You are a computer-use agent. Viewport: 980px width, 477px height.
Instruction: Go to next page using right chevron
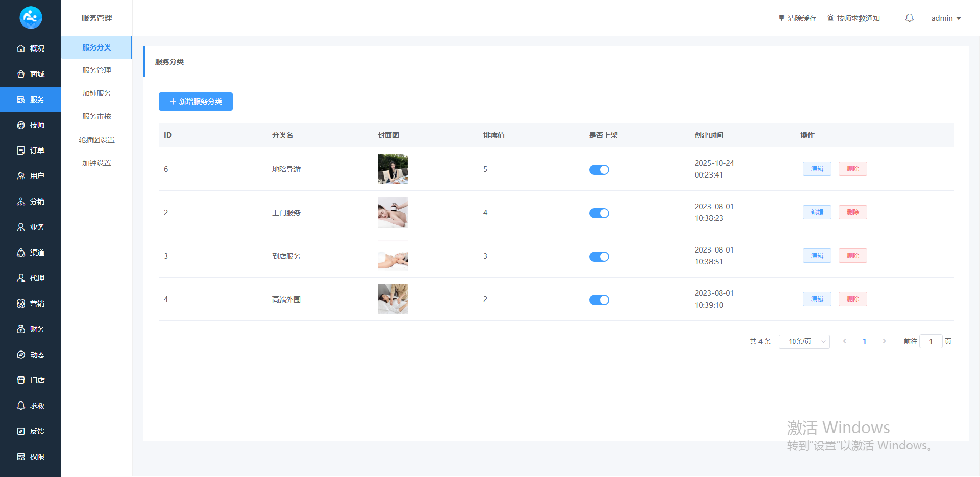click(x=884, y=341)
